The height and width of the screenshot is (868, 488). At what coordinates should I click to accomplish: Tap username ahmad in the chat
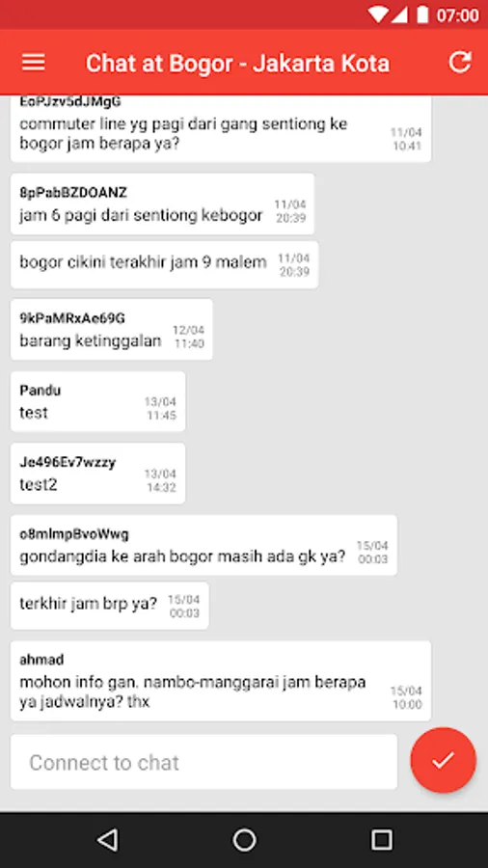tap(41, 660)
